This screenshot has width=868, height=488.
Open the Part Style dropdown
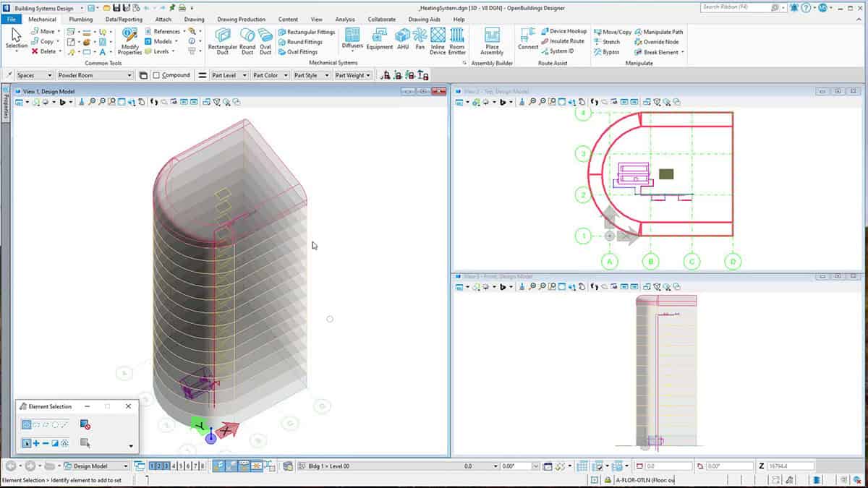pos(312,74)
